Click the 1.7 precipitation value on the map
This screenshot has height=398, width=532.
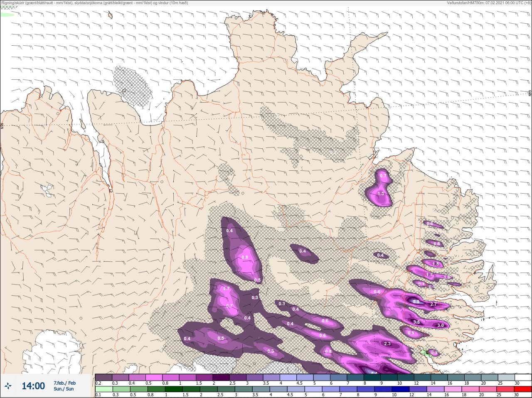pyautogui.click(x=430, y=275)
